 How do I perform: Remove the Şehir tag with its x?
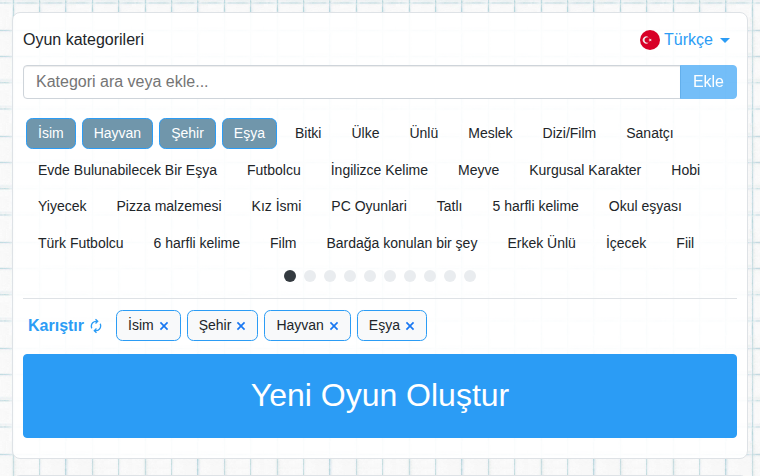pos(241,326)
